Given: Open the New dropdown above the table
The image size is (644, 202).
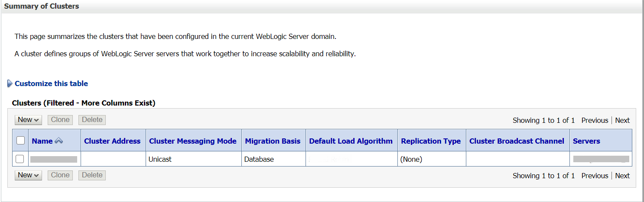Looking at the screenshot, I should [28, 120].
